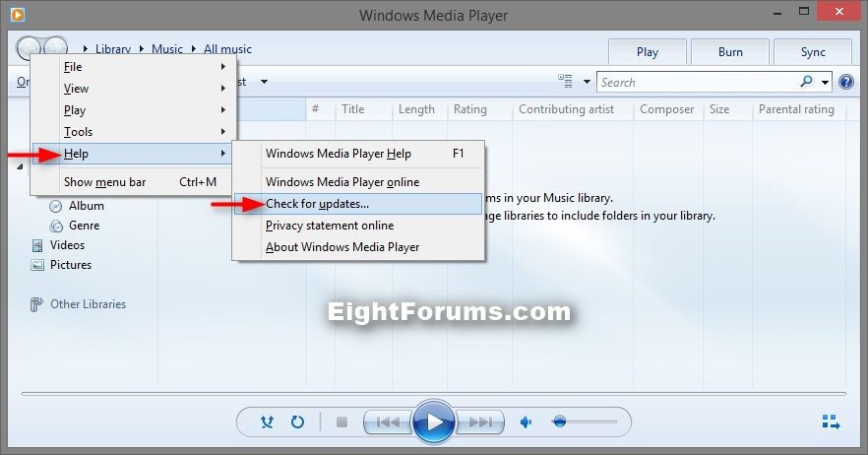The width and height of the screenshot is (868, 455).
Task: Open the Sync tab
Action: (x=812, y=52)
